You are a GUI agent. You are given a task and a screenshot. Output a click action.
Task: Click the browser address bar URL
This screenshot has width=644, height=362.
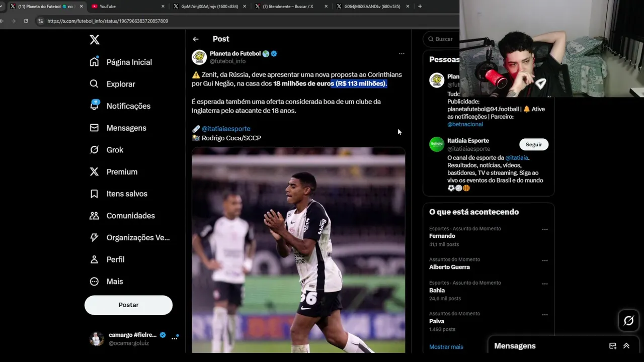[108, 21]
